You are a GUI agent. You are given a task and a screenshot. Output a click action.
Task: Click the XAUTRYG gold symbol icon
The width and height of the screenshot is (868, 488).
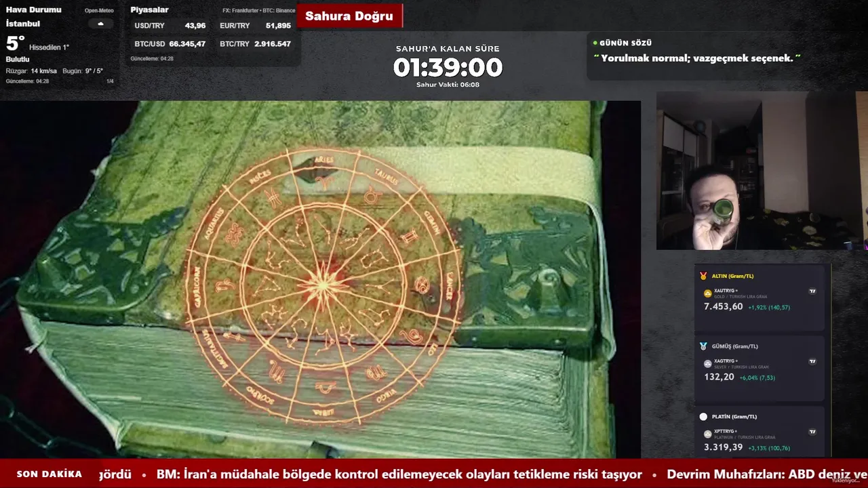(708, 293)
